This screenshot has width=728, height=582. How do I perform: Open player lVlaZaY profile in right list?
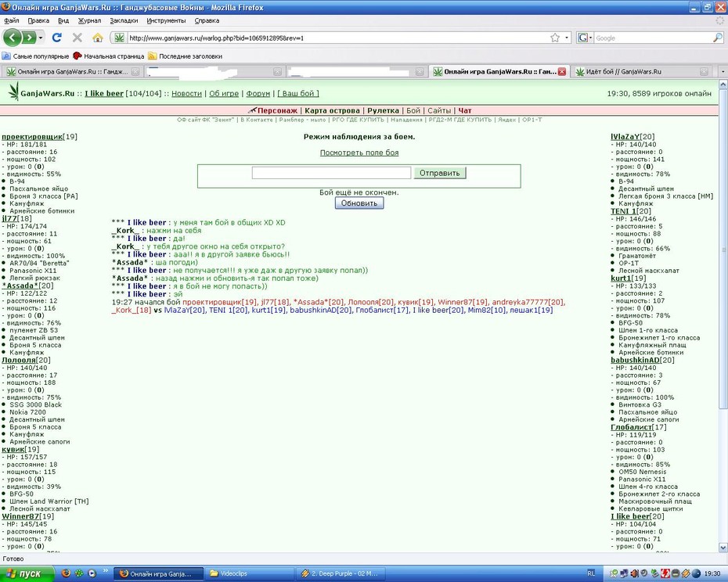pyautogui.click(x=625, y=136)
